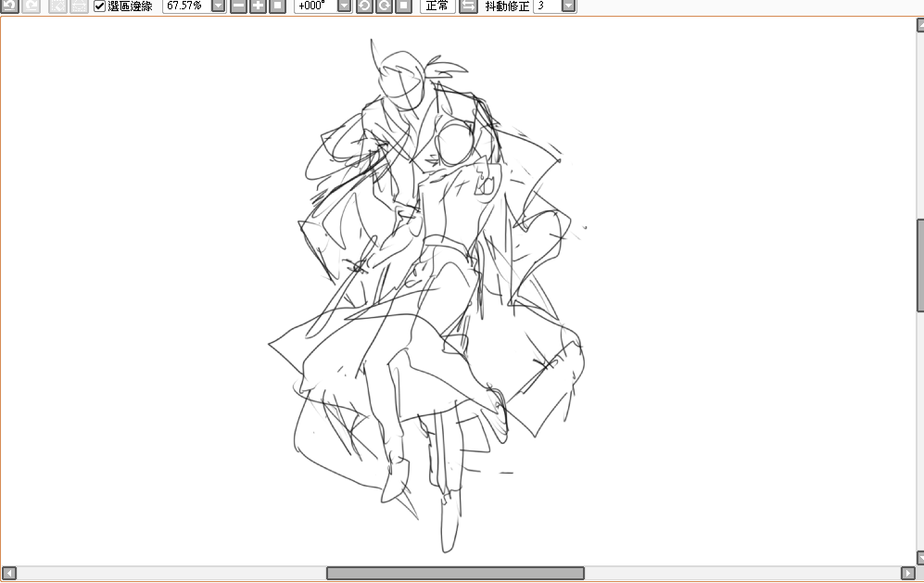Click the 抖動修正 value field showing 3
The width and height of the screenshot is (924, 583).
(547, 6)
